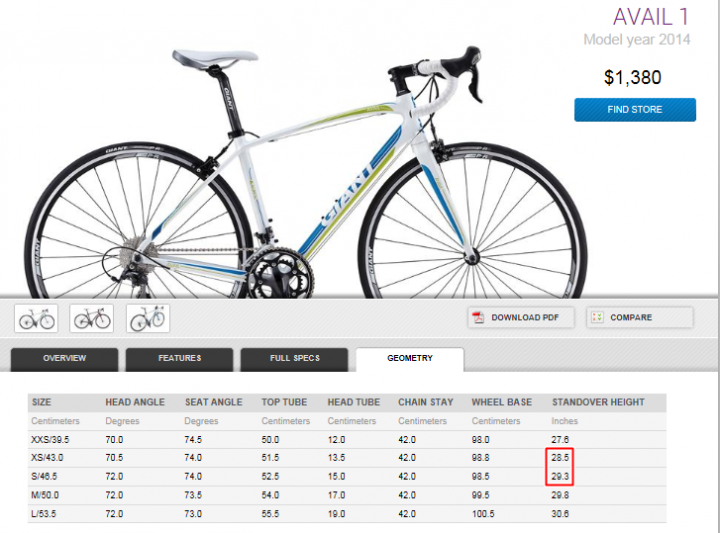The image size is (720, 533).
Task: Select the third bike thumbnail
Action: [148, 319]
